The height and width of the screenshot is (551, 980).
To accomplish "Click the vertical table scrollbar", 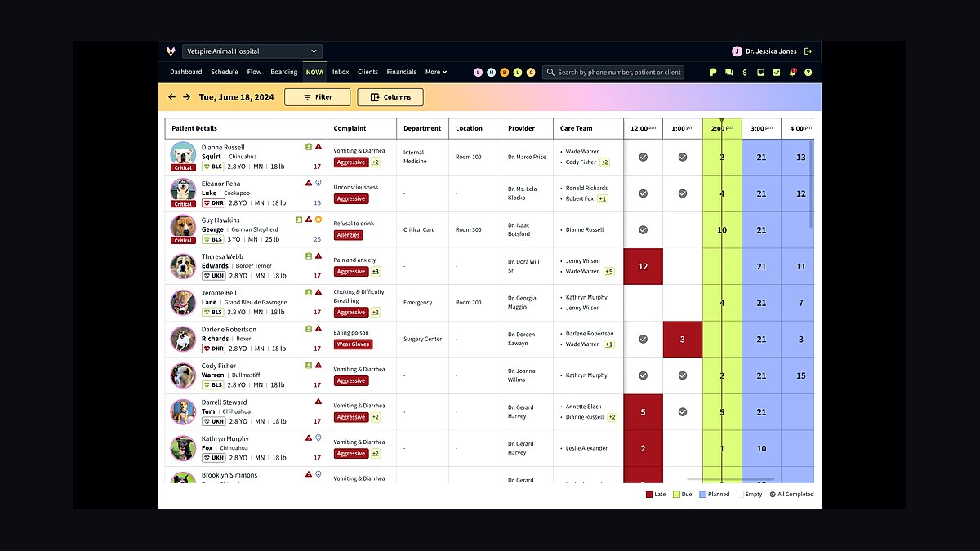I will pyautogui.click(x=811, y=184).
